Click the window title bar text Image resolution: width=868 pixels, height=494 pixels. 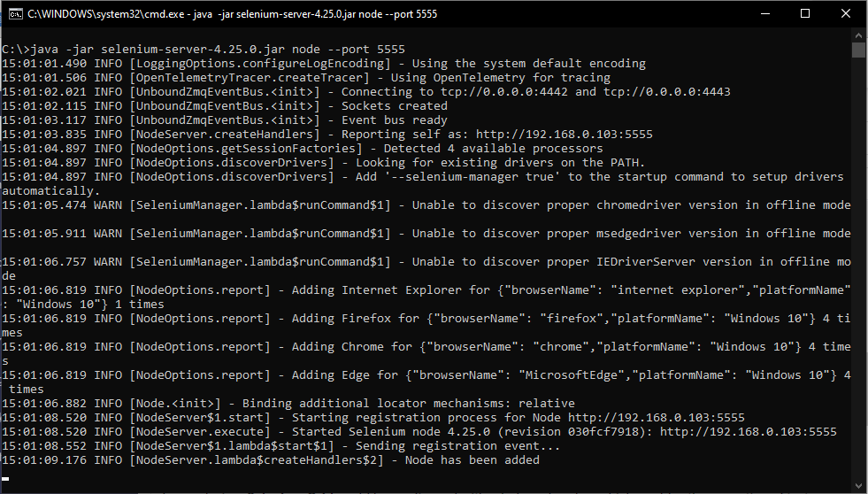(232, 14)
